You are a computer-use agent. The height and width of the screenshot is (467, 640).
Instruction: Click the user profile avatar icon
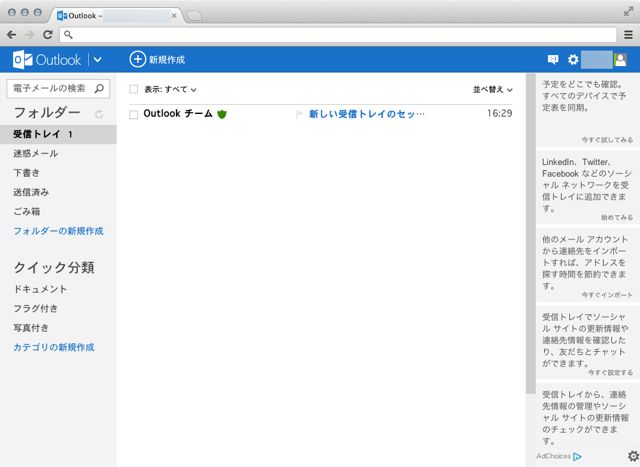(x=620, y=60)
